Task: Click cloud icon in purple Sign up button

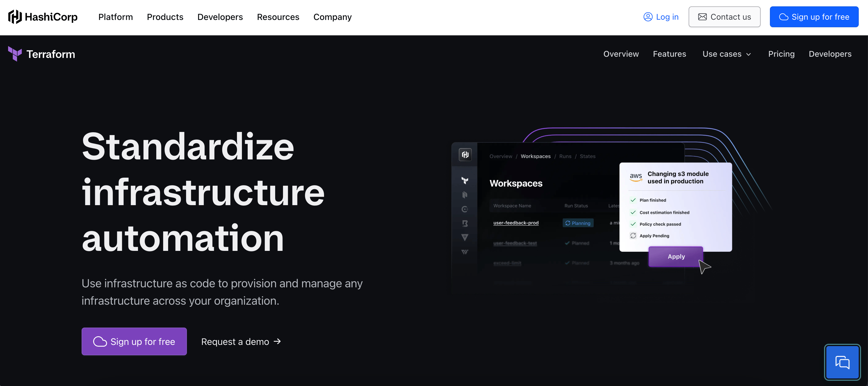Action: click(x=100, y=341)
